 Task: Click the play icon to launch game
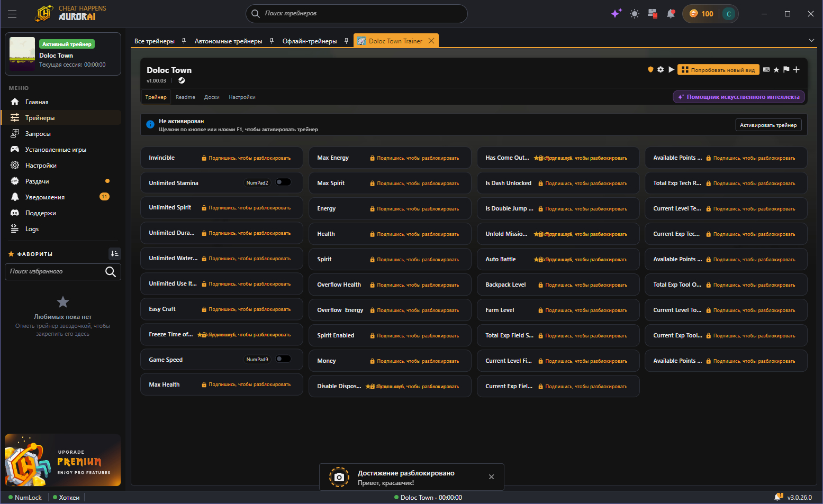click(671, 69)
